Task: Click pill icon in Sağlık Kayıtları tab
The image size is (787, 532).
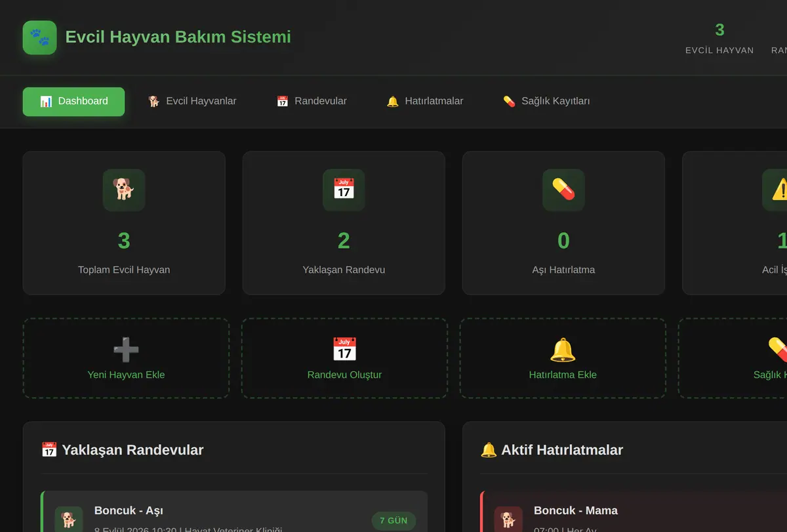Action: point(510,102)
